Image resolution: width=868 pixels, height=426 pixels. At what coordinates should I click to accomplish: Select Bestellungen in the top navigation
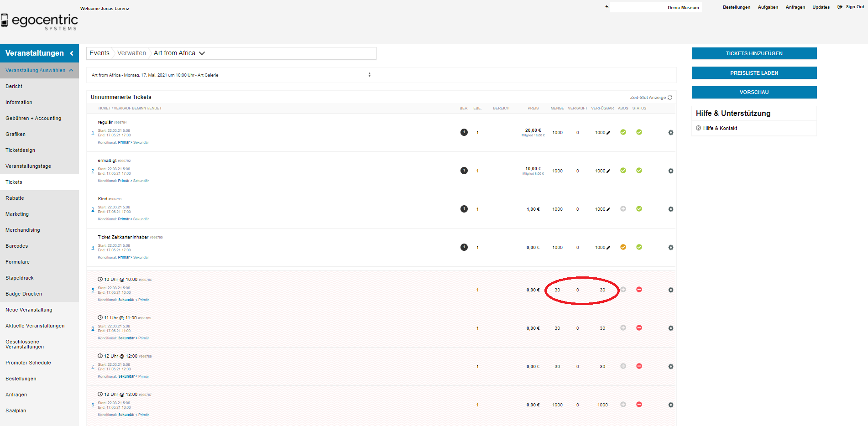click(x=736, y=7)
